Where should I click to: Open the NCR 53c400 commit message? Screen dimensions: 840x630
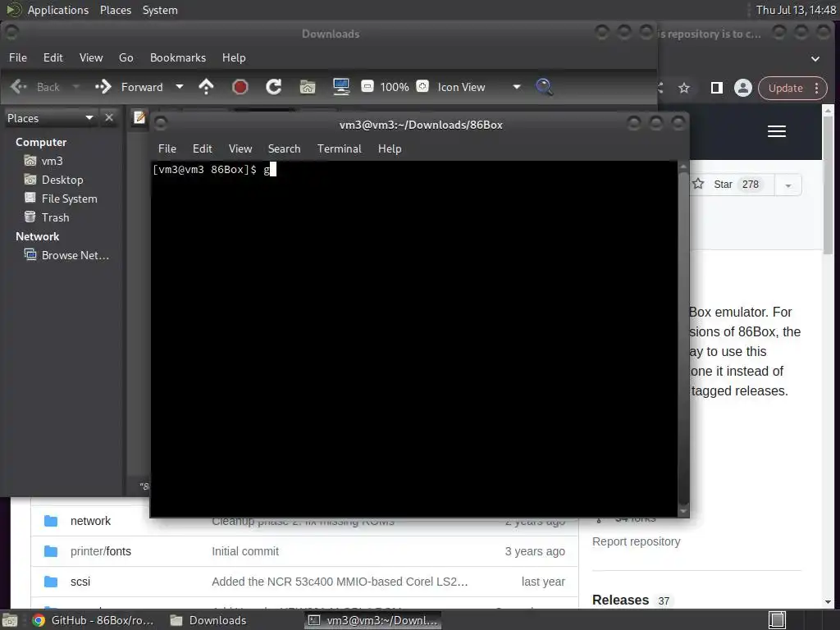click(340, 582)
